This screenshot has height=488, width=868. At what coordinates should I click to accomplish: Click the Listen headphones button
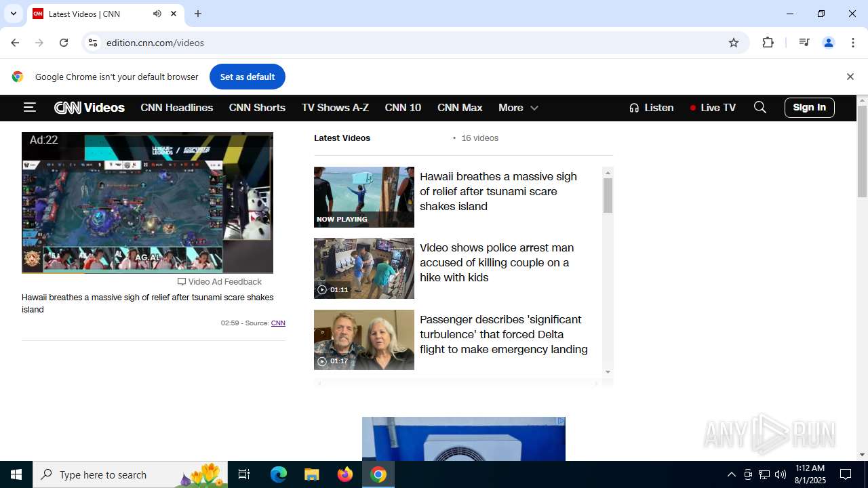[x=651, y=108]
